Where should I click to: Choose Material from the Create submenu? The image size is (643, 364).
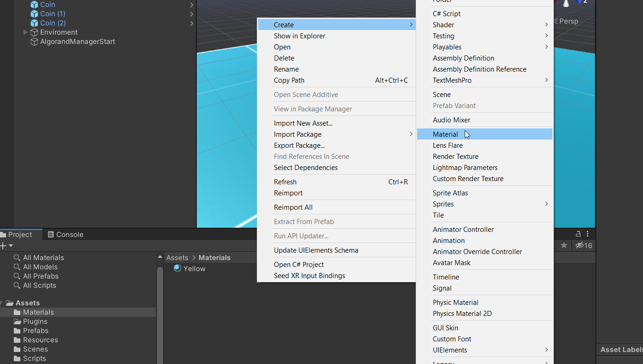[445, 134]
